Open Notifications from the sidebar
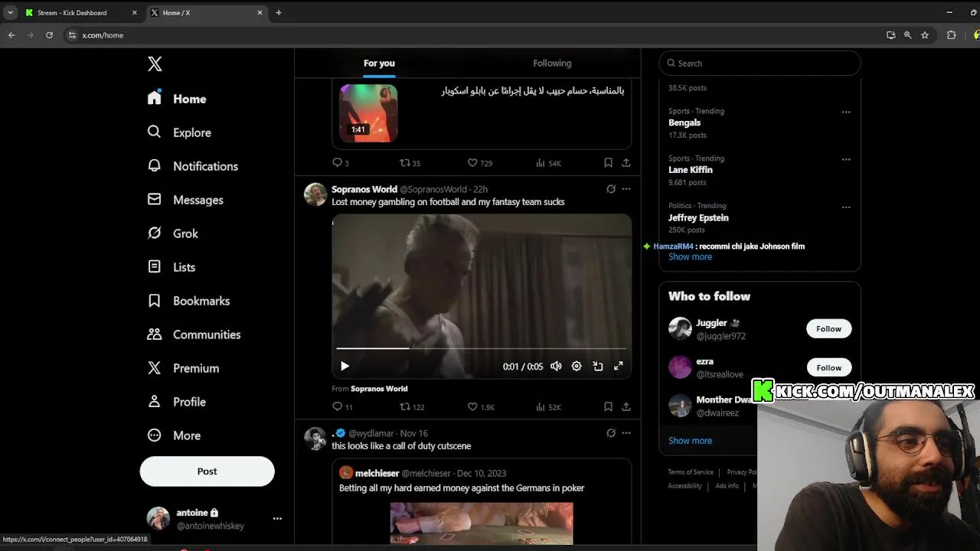This screenshot has height=551, width=980. 193,166
